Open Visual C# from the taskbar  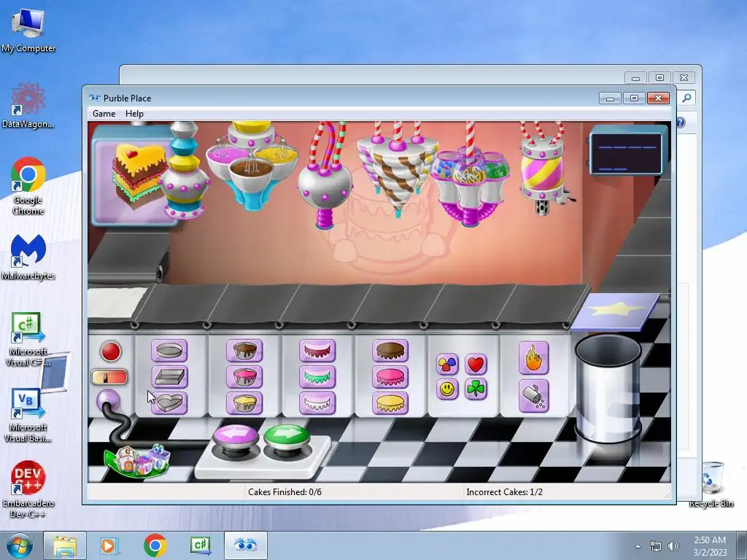pos(201,545)
